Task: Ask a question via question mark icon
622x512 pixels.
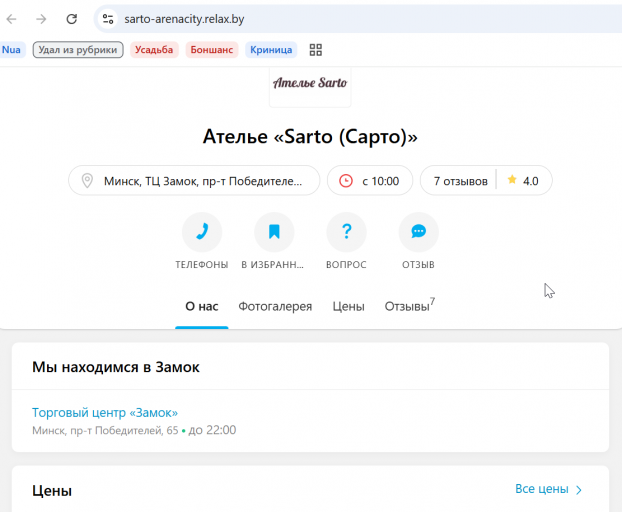Action: (346, 232)
